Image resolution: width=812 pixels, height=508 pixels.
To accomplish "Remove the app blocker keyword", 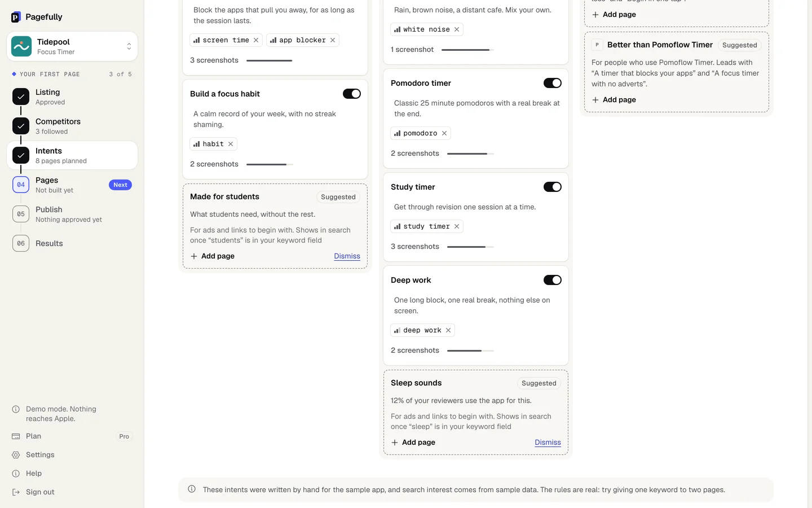I will [333, 40].
